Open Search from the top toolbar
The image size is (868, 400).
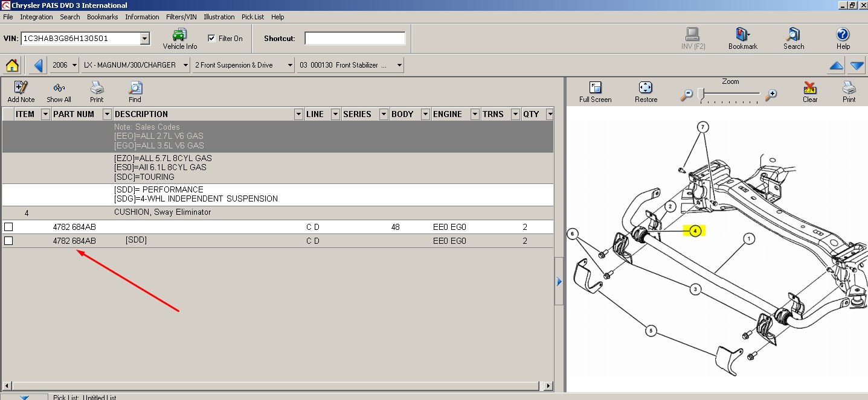tap(793, 38)
